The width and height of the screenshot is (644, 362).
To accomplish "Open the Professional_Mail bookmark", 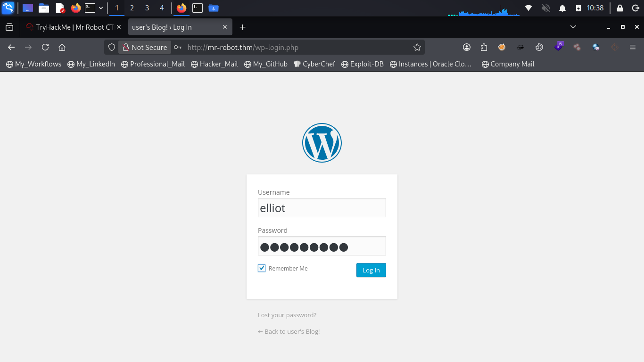I will pyautogui.click(x=153, y=64).
